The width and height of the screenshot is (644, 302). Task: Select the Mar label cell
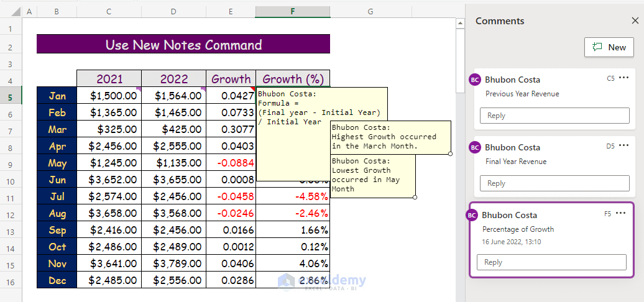click(x=57, y=129)
